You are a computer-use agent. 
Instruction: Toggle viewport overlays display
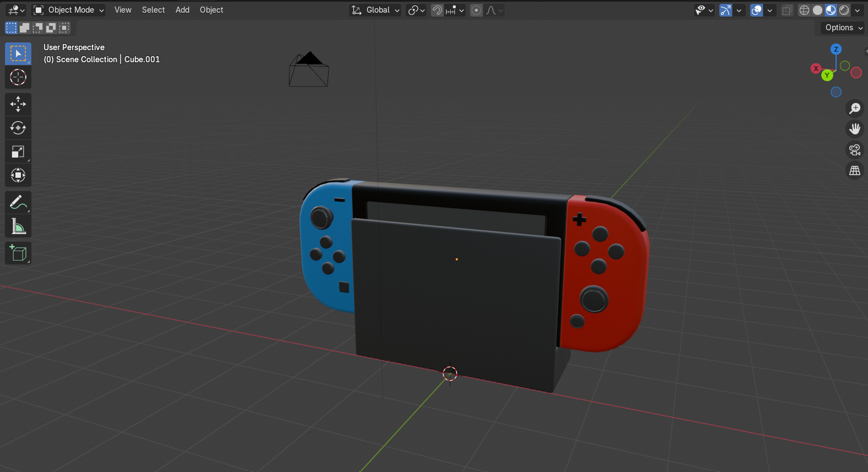(x=757, y=10)
